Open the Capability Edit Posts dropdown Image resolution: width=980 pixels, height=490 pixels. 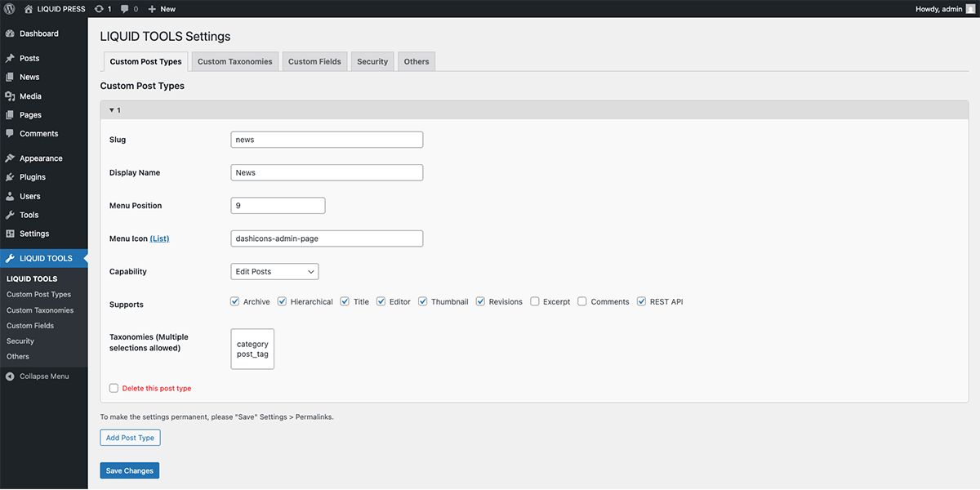(274, 271)
